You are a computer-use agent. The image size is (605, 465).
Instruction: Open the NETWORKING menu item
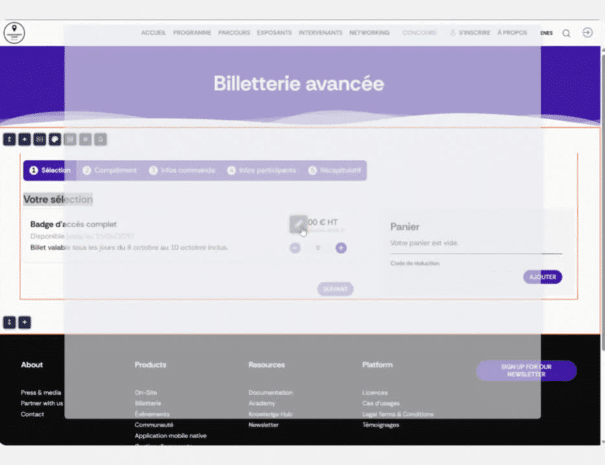click(x=369, y=33)
